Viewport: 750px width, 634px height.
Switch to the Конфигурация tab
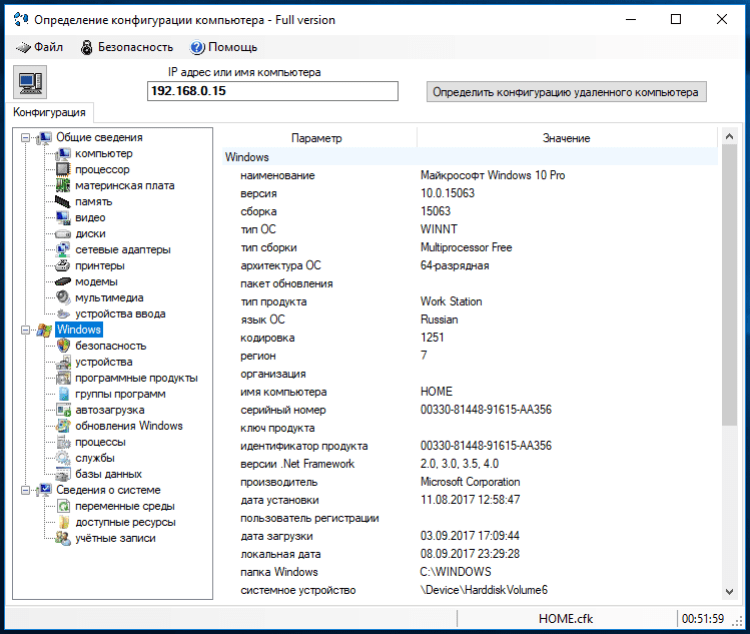click(49, 112)
